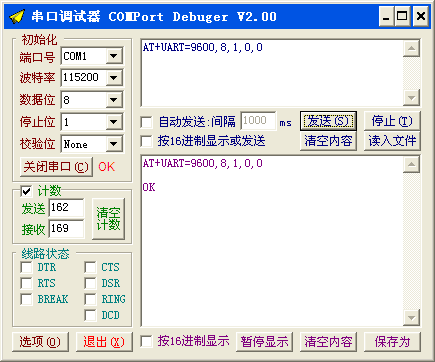Click the red OK port status text
This screenshot has width=435, height=362.
(x=107, y=166)
